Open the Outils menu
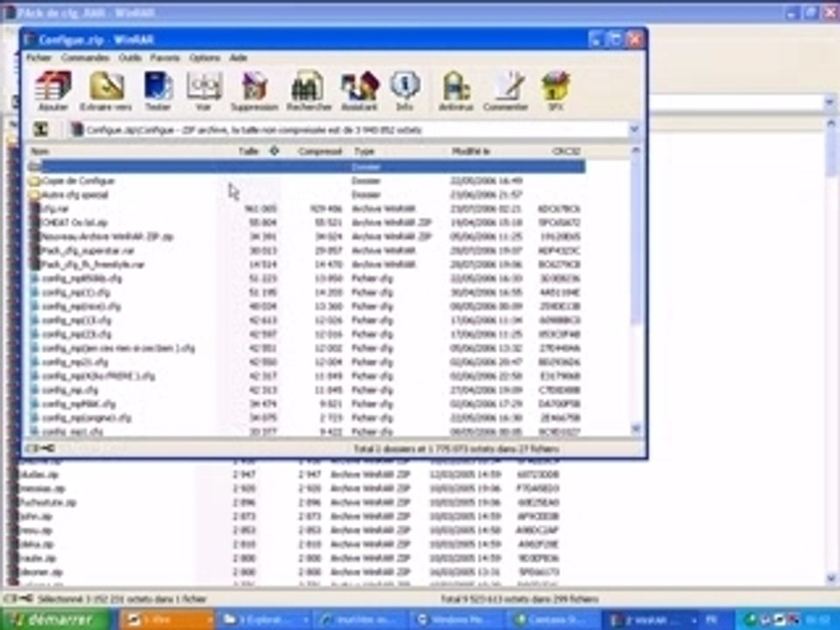Screen dimensions: 840x630 (x=130, y=58)
